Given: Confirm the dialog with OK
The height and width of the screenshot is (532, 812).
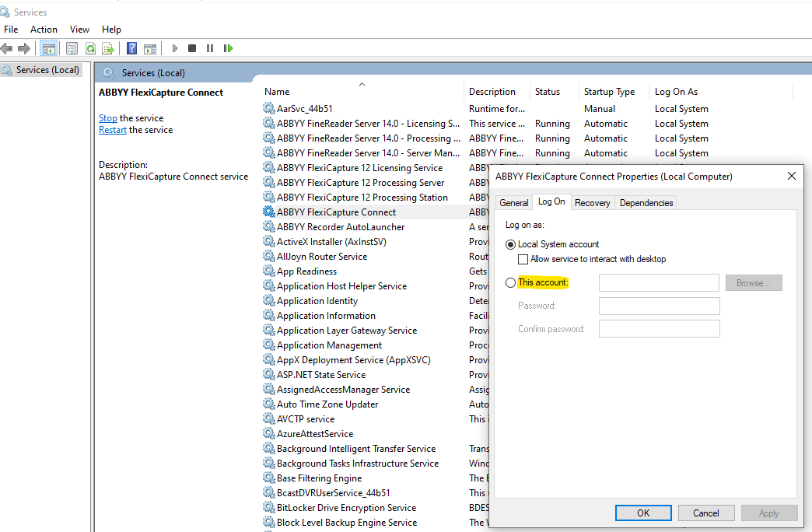Looking at the screenshot, I should pyautogui.click(x=643, y=513).
